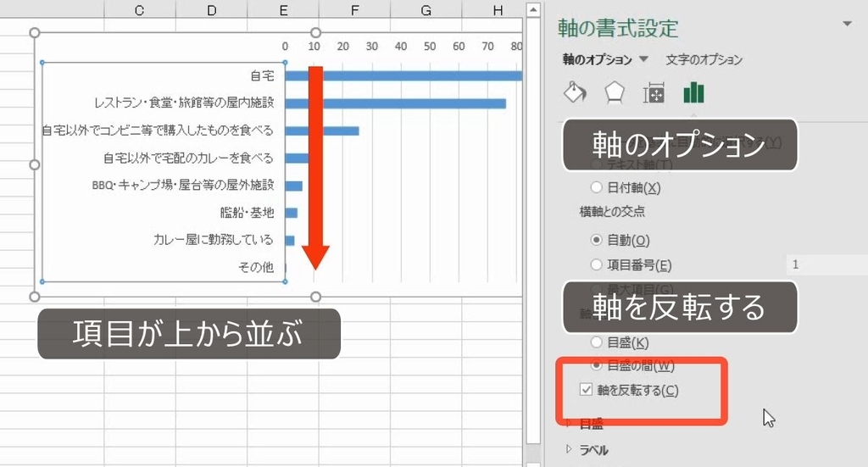The width and height of the screenshot is (868, 467).
Task: Click the 項目番号 value input field
Action: [826, 264]
